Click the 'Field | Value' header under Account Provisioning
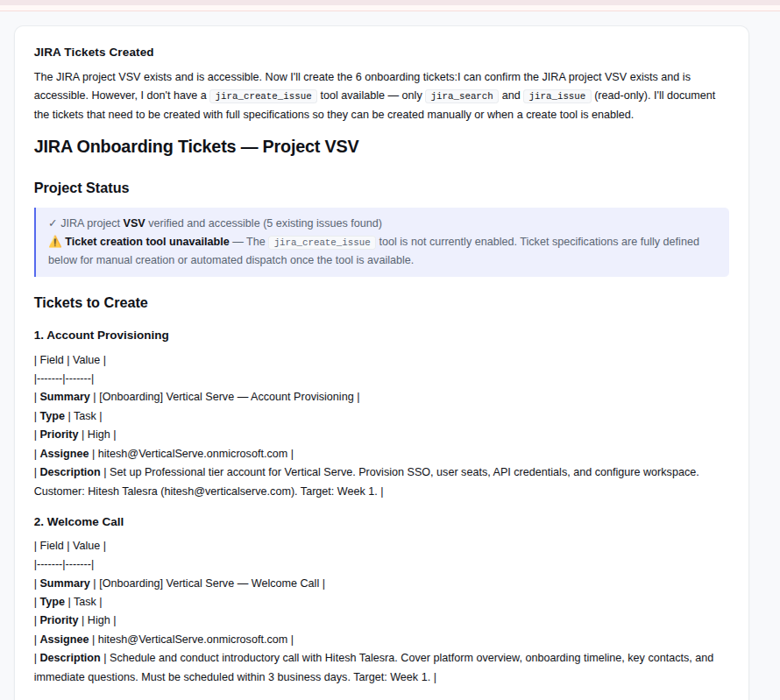 pyautogui.click(x=69, y=360)
